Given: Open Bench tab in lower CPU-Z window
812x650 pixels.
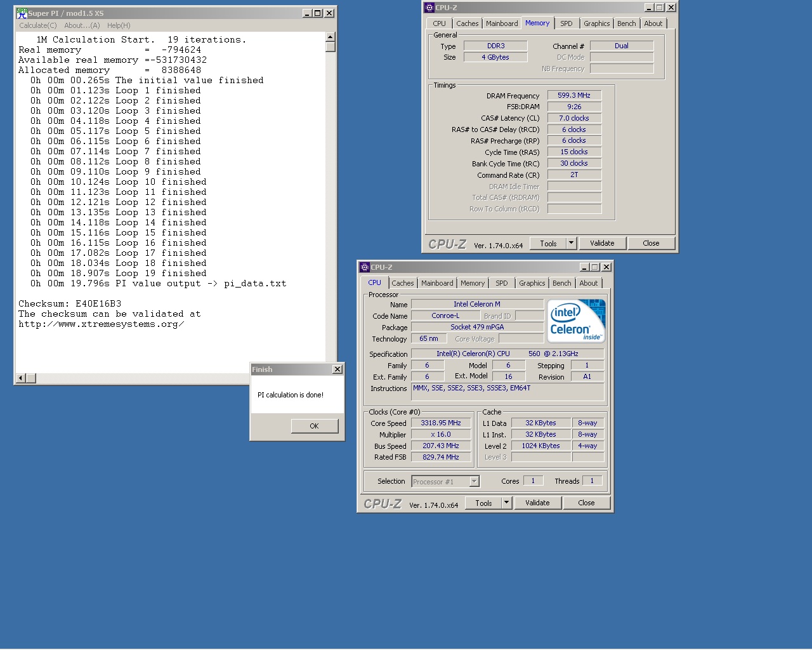Looking at the screenshot, I should click(x=562, y=283).
